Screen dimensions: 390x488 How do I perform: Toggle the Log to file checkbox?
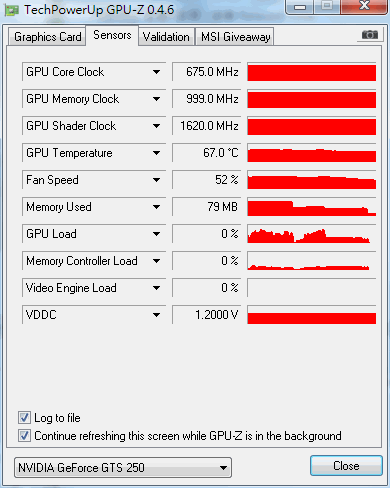coord(24,418)
